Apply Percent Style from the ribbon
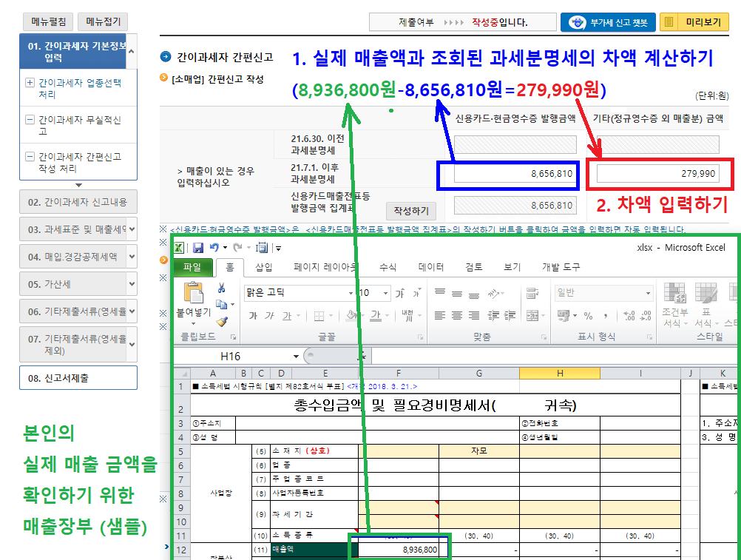 coord(588,315)
